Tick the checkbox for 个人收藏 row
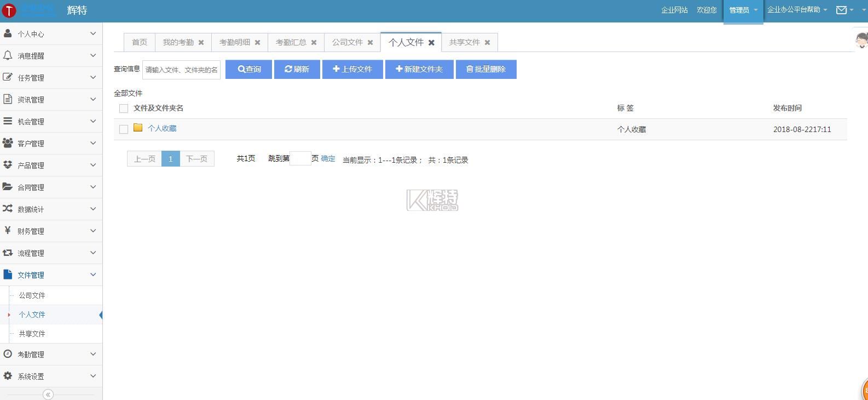 pyautogui.click(x=124, y=129)
